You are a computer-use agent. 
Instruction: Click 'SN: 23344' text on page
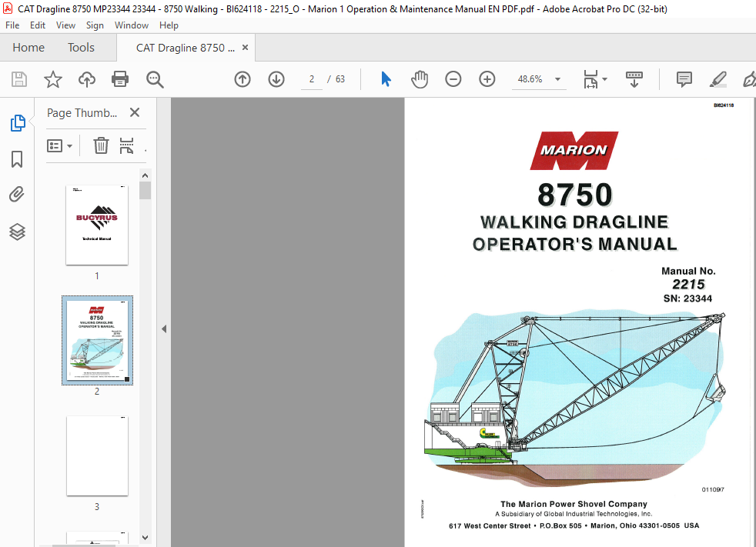tap(687, 299)
